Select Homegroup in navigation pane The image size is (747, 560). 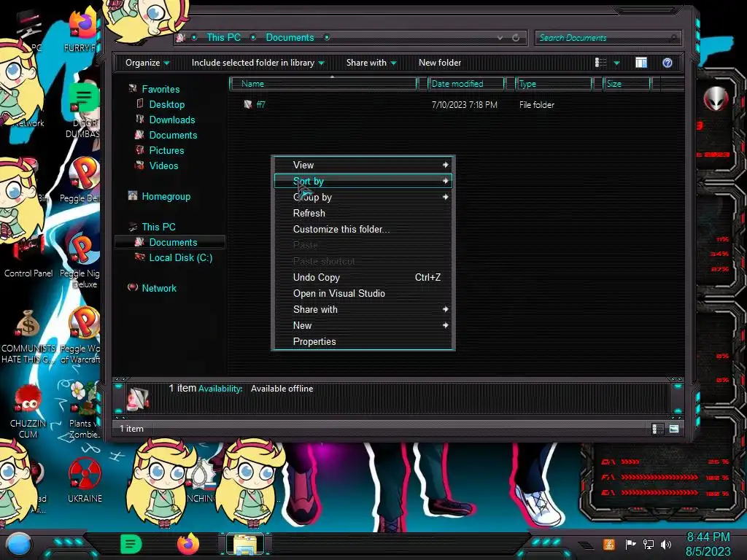(x=166, y=196)
